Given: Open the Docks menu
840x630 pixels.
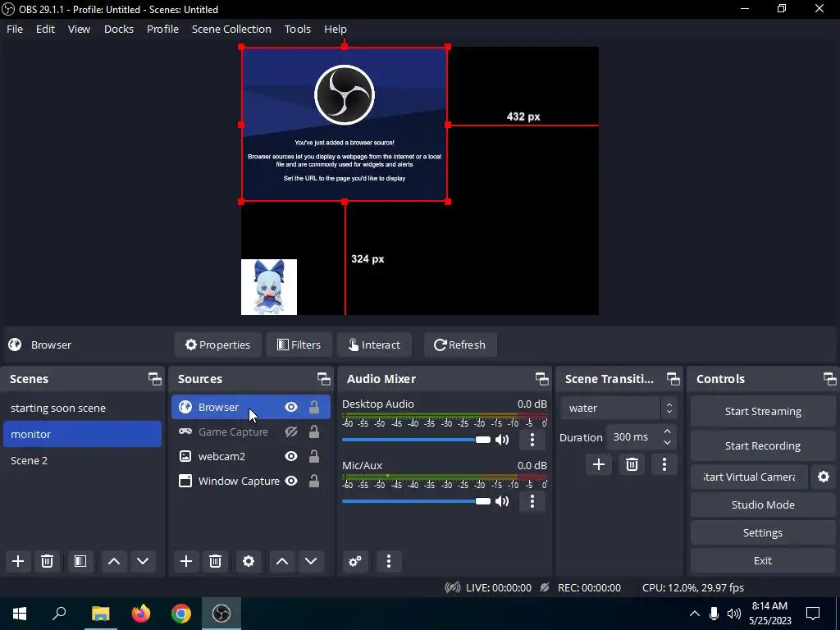Looking at the screenshot, I should point(119,29).
